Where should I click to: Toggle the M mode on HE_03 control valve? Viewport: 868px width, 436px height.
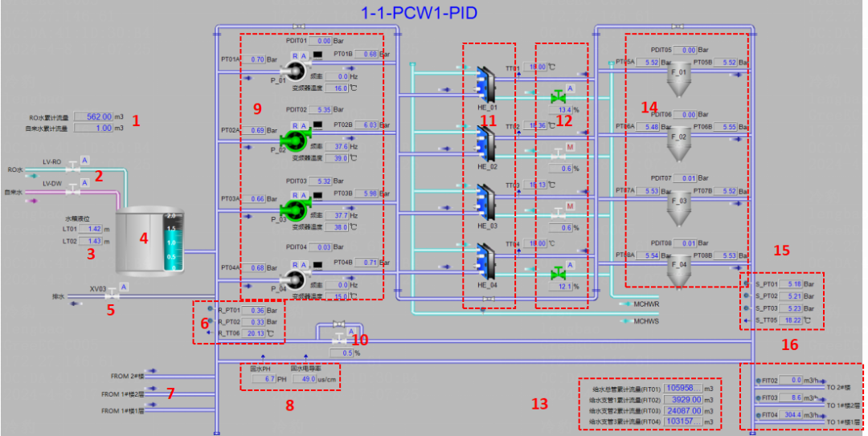coord(570,206)
